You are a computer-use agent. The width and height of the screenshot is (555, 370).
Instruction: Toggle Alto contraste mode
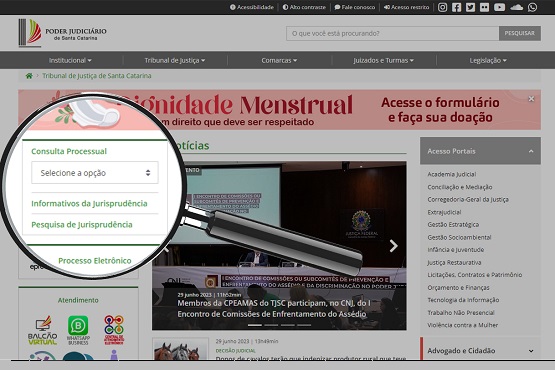click(304, 7)
